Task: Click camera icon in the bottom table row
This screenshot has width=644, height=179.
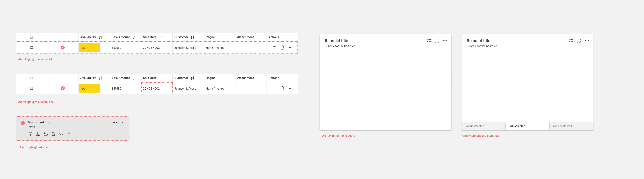Action: (275, 88)
